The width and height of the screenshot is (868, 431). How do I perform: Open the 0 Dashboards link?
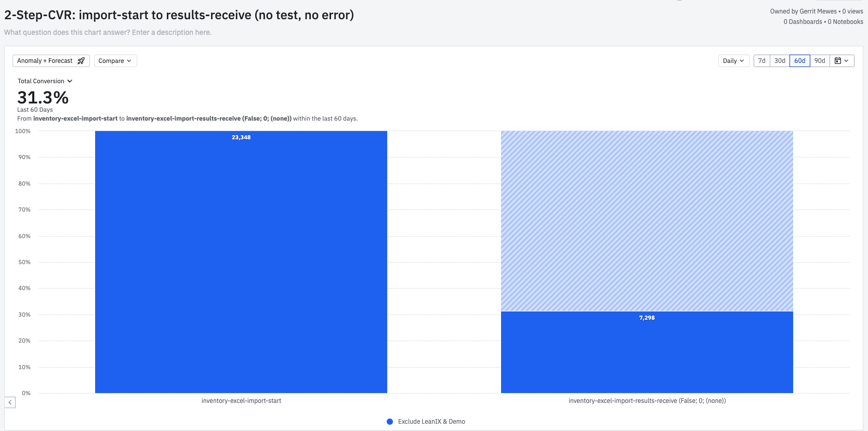coord(803,22)
